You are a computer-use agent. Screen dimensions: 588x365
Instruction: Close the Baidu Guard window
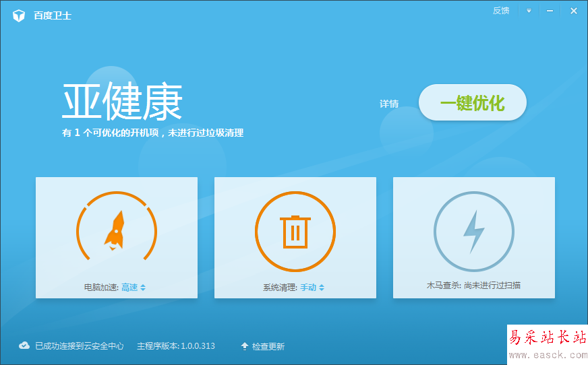click(573, 11)
